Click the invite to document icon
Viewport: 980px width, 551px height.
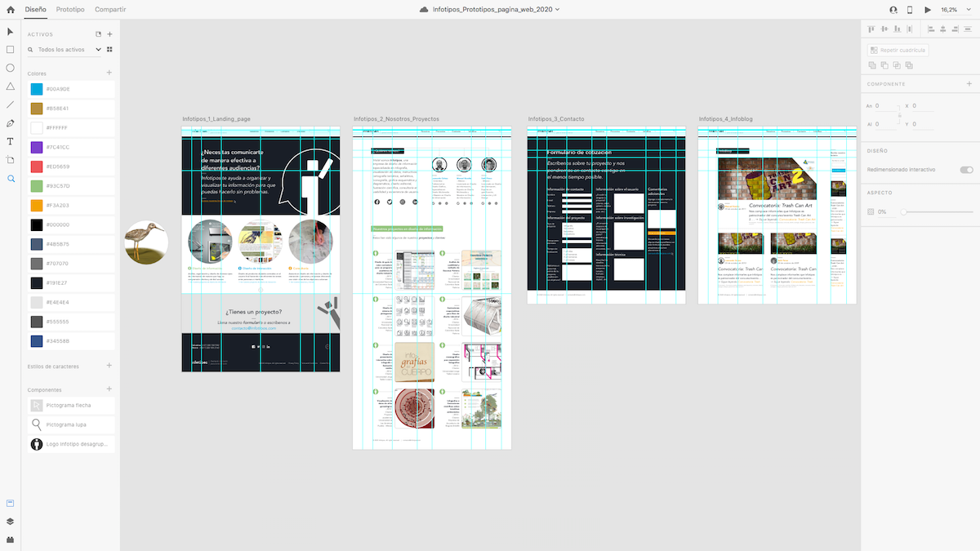pyautogui.click(x=893, y=9)
